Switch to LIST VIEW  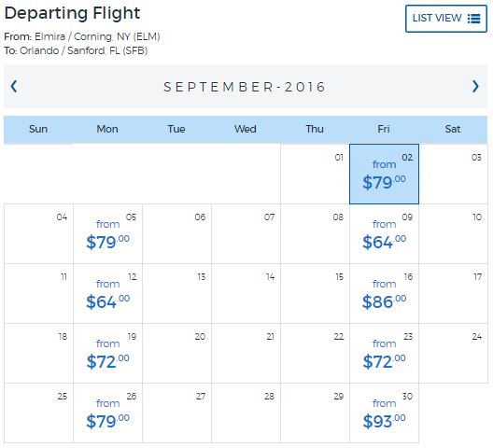point(446,19)
